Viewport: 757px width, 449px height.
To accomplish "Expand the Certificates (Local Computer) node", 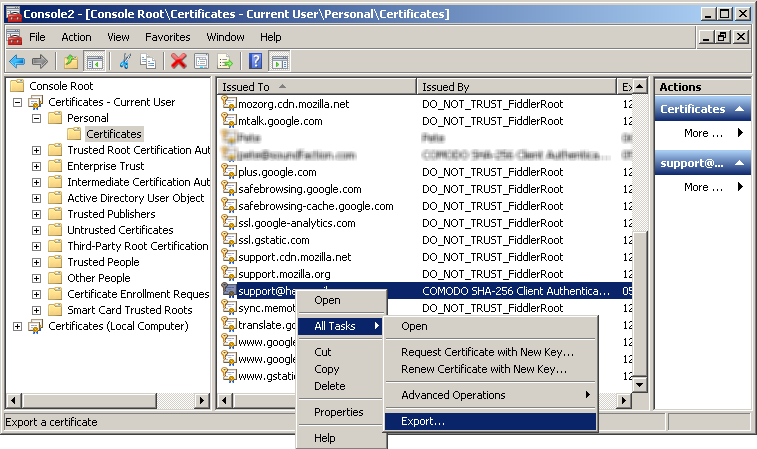I will pyautogui.click(x=17, y=326).
